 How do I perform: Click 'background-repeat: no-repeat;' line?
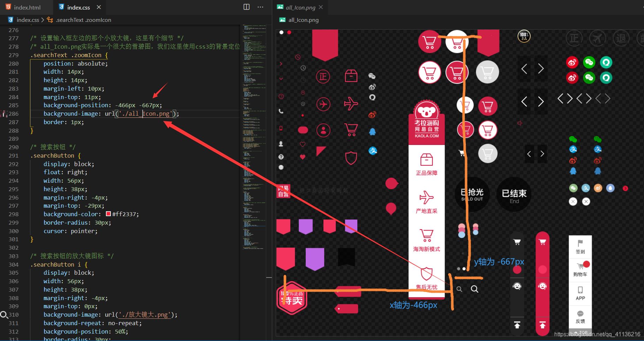click(x=93, y=323)
